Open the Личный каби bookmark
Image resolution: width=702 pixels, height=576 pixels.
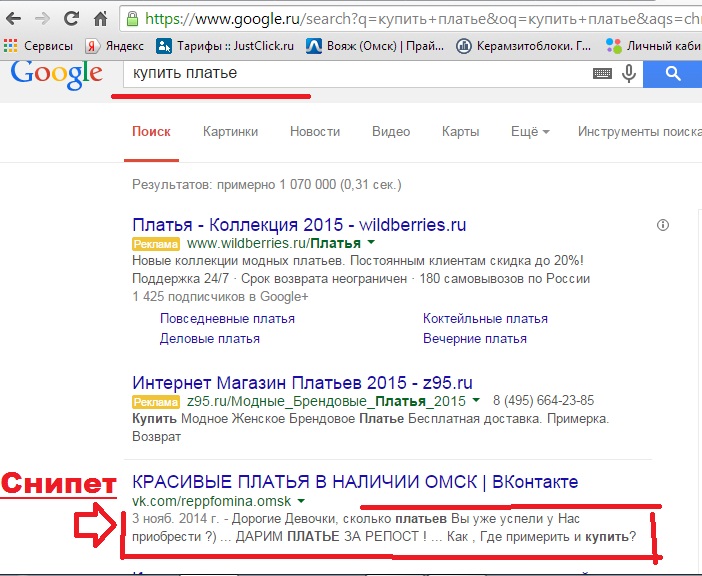point(653,46)
